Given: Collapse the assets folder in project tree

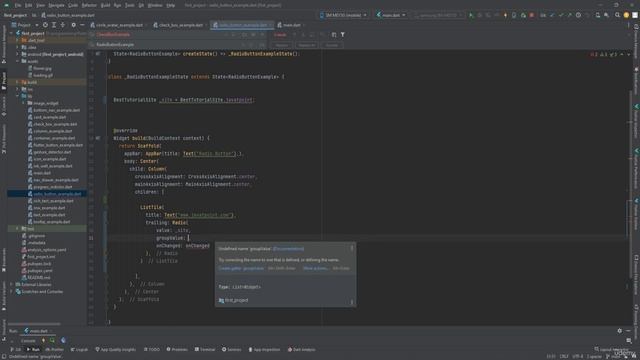Looking at the screenshot, I should (x=18, y=61).
